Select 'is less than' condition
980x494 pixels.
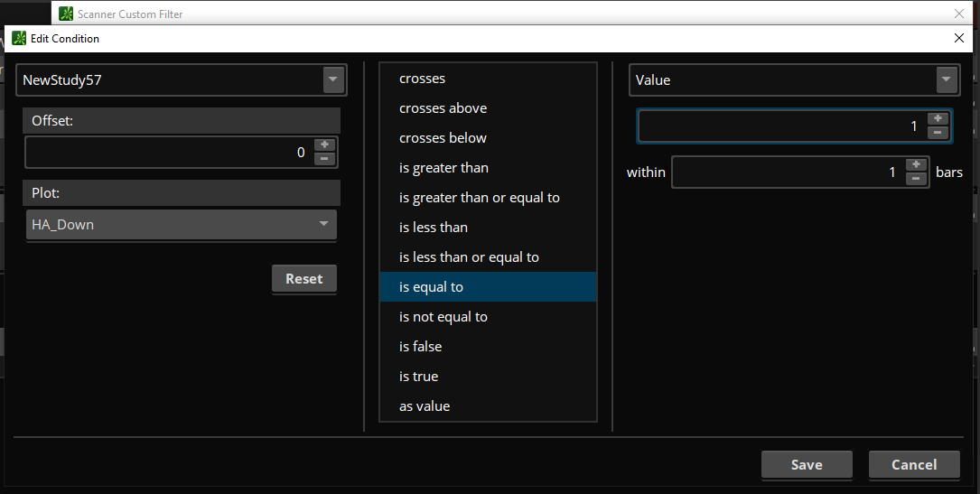coord(434,228)
